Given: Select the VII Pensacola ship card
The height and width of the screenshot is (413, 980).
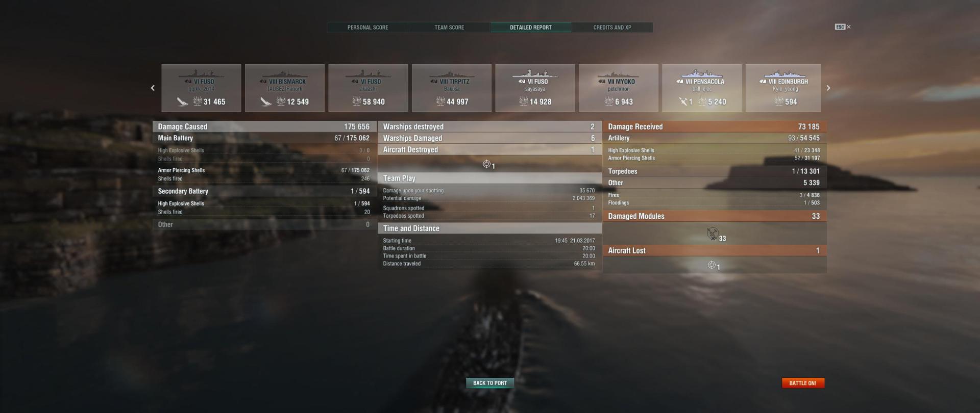Looking at the screenshot, I should tap(702, 88).
